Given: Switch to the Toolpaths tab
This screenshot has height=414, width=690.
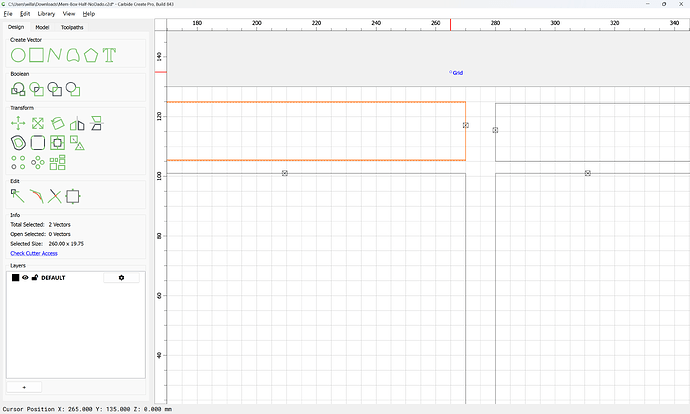Looking at the screenshot, I should click(72, 27).
